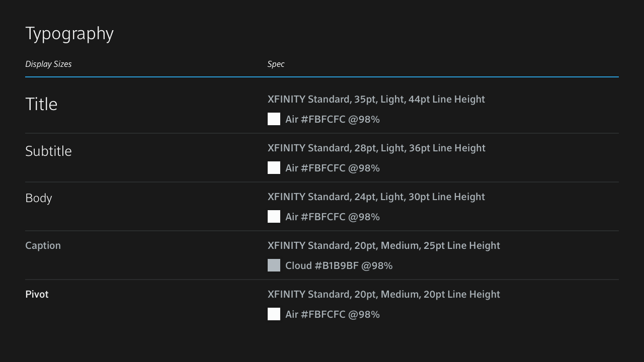
Task: Click the 28pt Light 36pt Line Height spec
Action: coord(376,148)
